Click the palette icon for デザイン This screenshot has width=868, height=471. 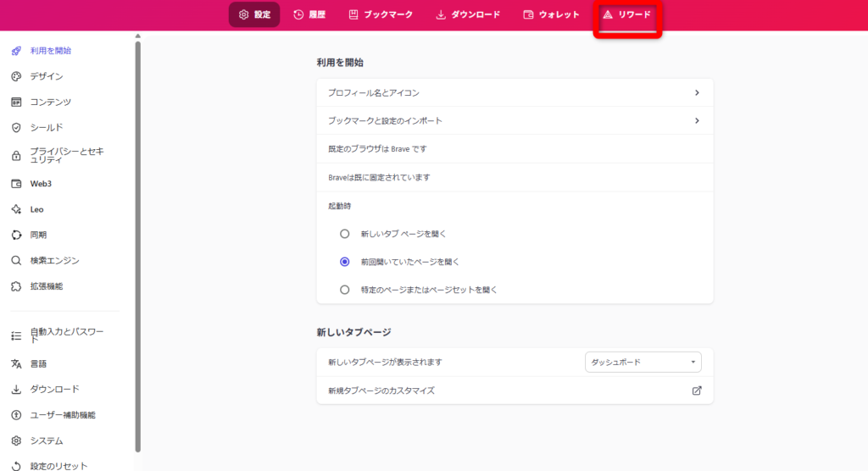15,76
